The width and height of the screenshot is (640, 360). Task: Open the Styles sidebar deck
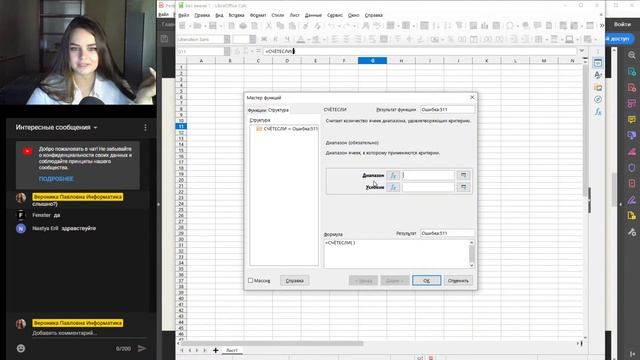[598, 75]
